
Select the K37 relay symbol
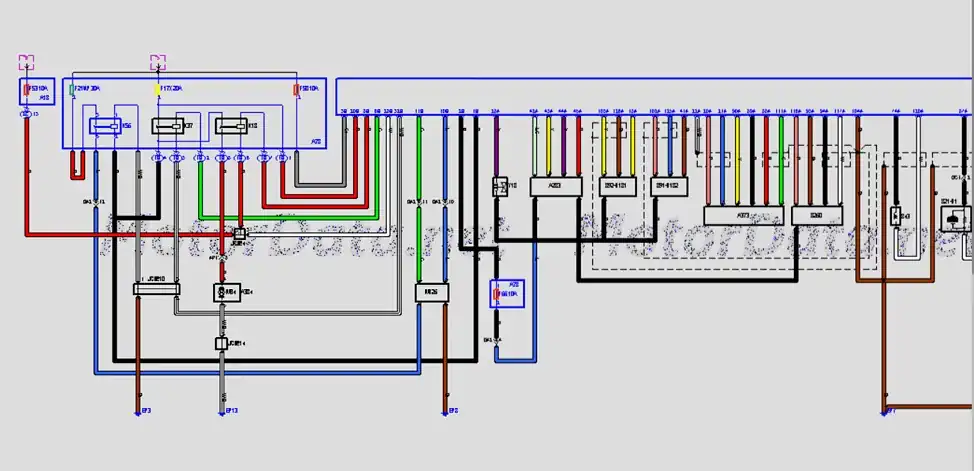pos(166,127)
